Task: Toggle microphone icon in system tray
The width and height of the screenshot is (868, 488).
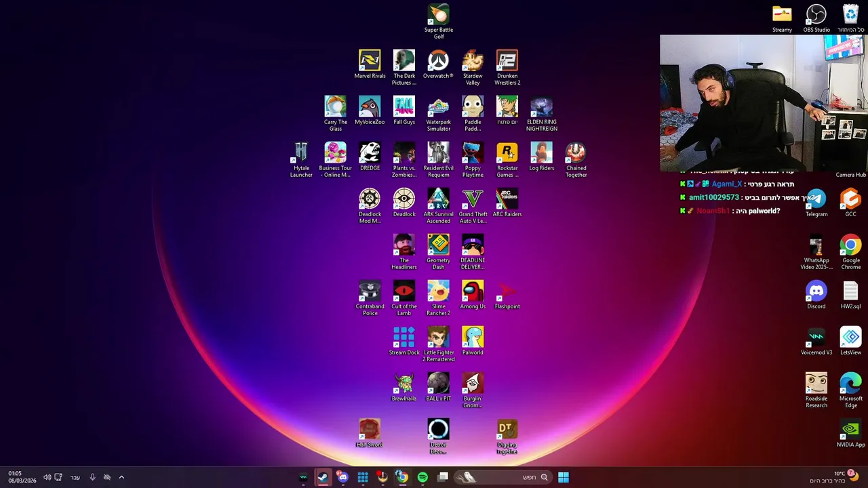Action: click(x=92, y=477)
